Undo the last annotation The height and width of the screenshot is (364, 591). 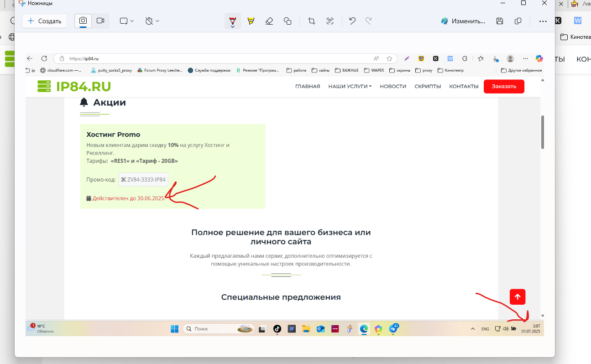point(352,21)
